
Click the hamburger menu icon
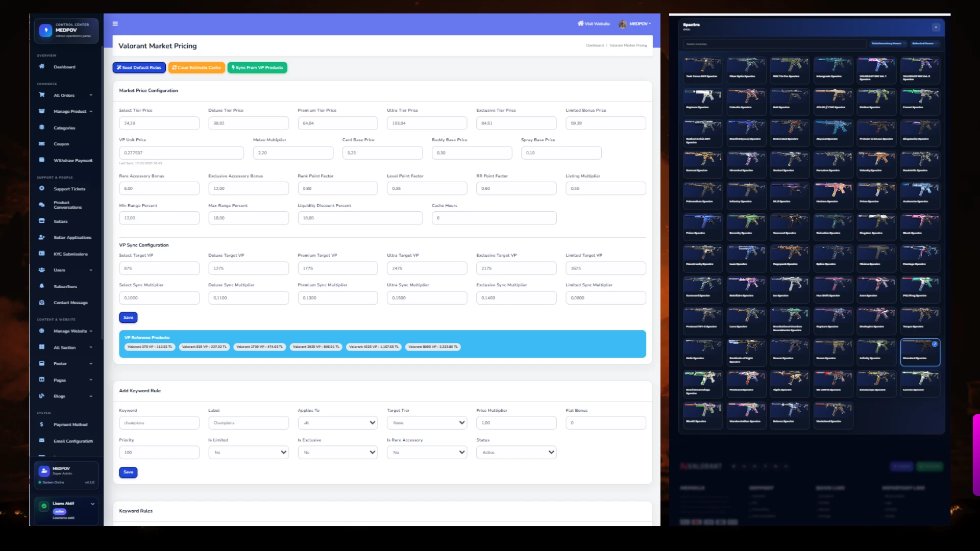pos(115,23)
